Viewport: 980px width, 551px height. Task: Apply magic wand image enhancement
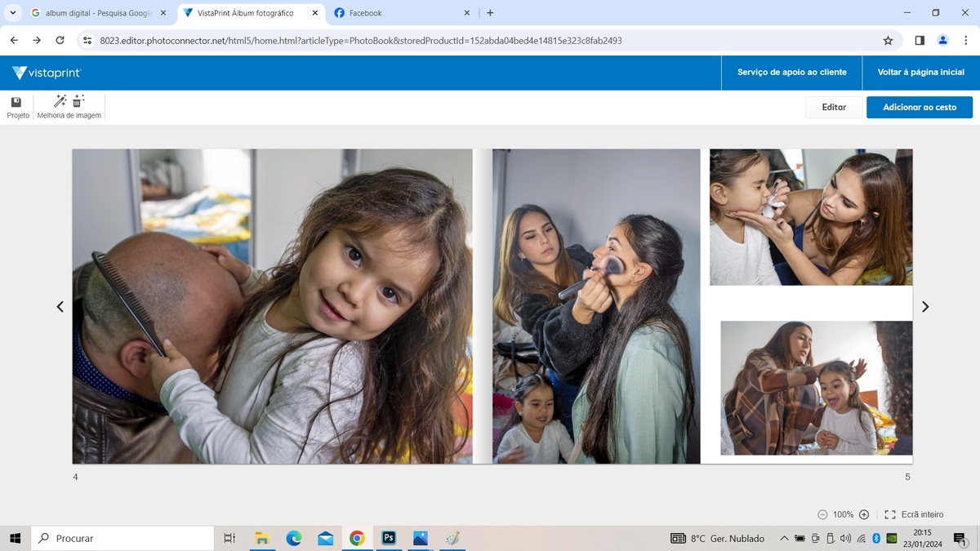[60, 101]
